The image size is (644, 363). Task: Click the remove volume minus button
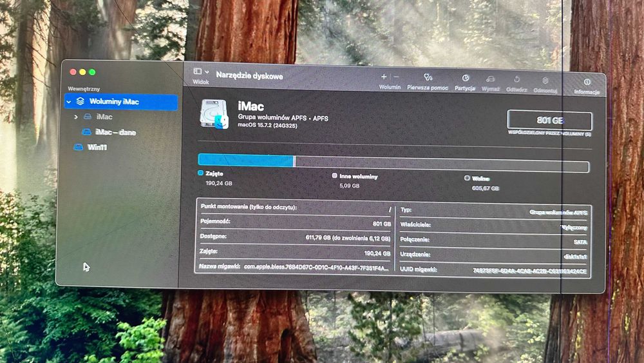396,77
